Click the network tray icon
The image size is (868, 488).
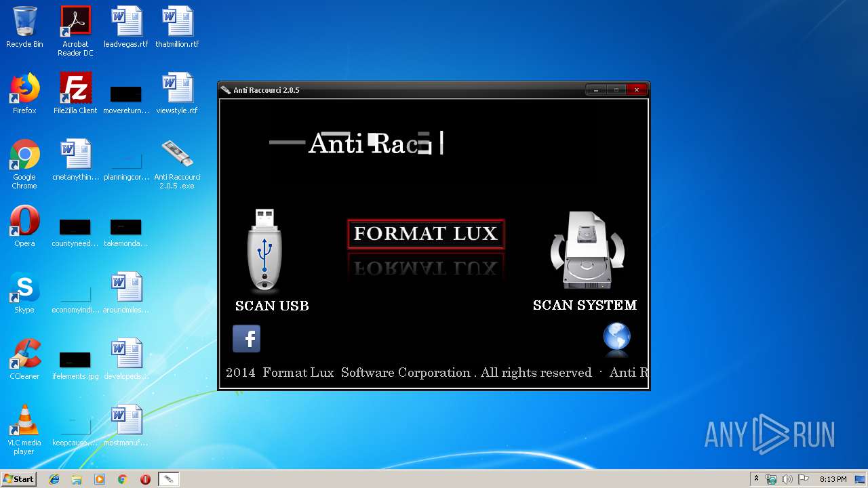click(x=772, y=479)
